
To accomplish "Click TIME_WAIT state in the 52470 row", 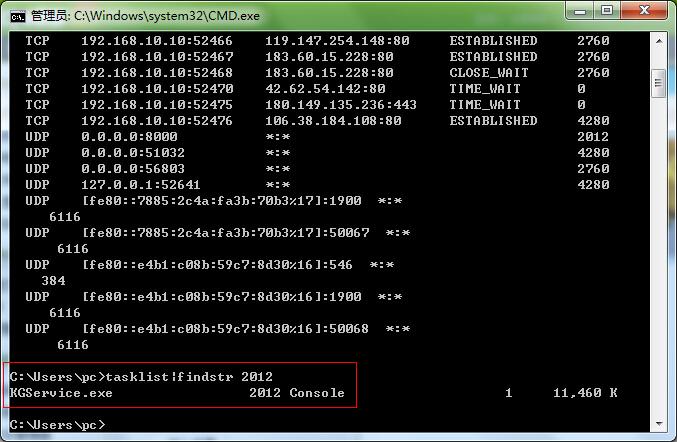I will pyautogui.click(x=485, y=89).
